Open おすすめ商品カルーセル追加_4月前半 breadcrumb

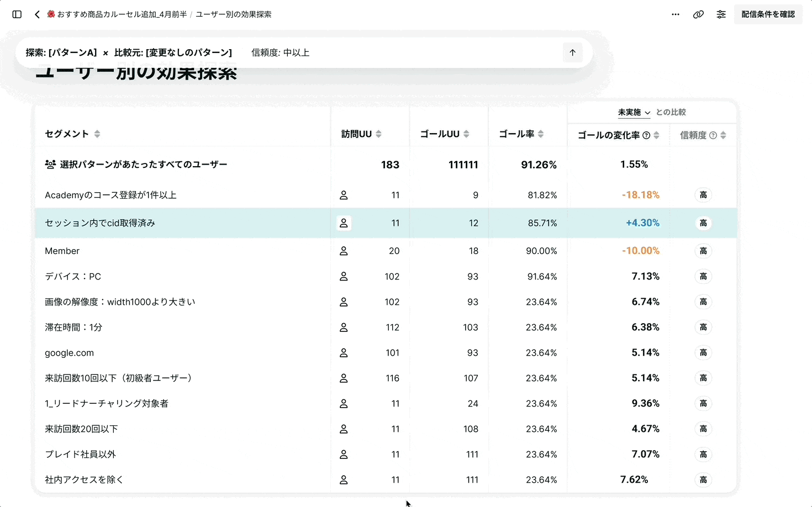117,14
